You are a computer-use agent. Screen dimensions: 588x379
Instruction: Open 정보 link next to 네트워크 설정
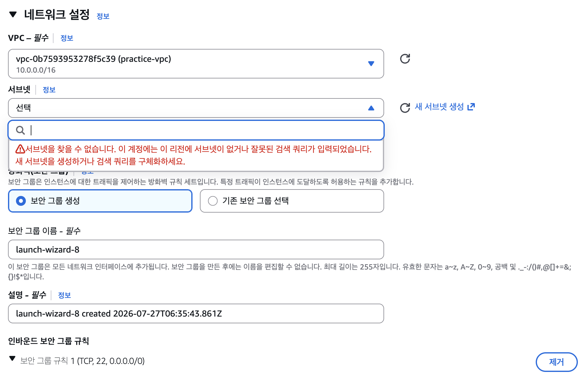click(103, 16)
